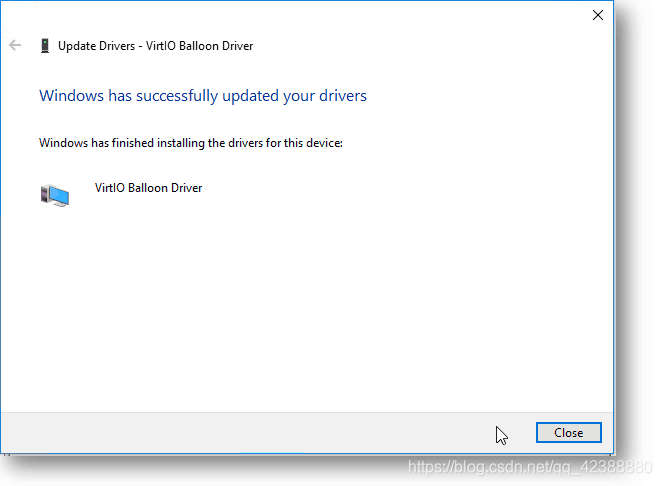Click the 'VirtIO Balloon Driver' device name label
662x486 pixels.
click(x=149, y=188)
